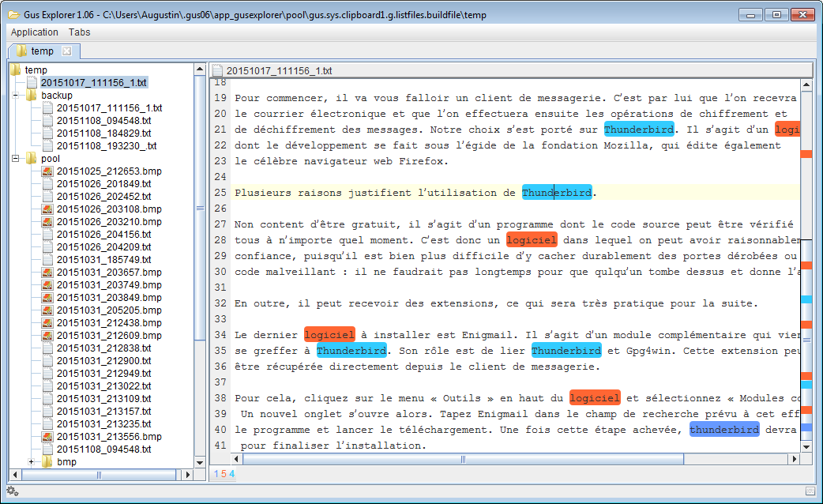
Task: Open the Application menu
Action: coord(35,32)
